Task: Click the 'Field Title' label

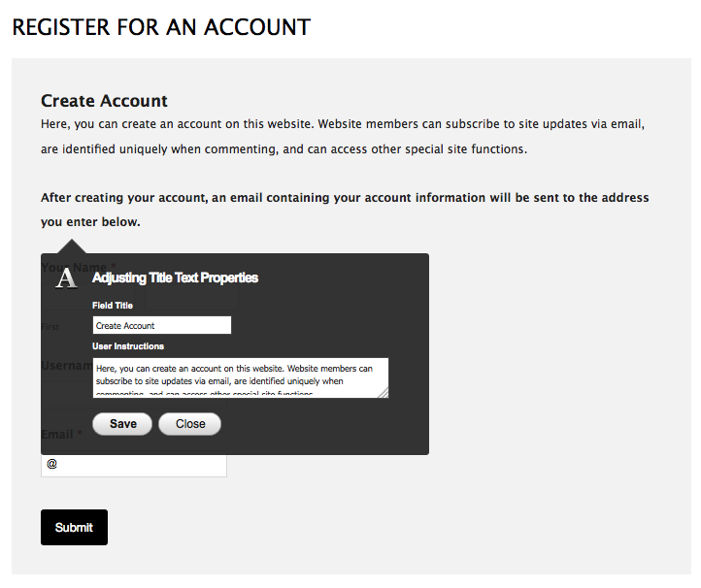Action: (x=113, y=306)
